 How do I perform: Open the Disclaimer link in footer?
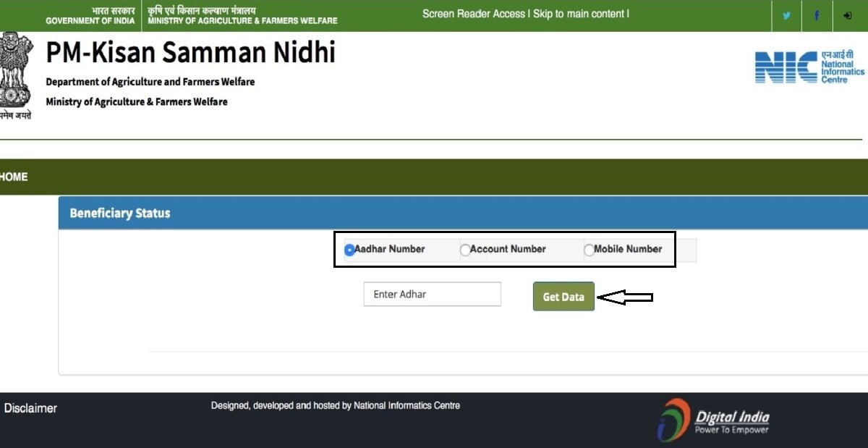[x=30, y=408]
